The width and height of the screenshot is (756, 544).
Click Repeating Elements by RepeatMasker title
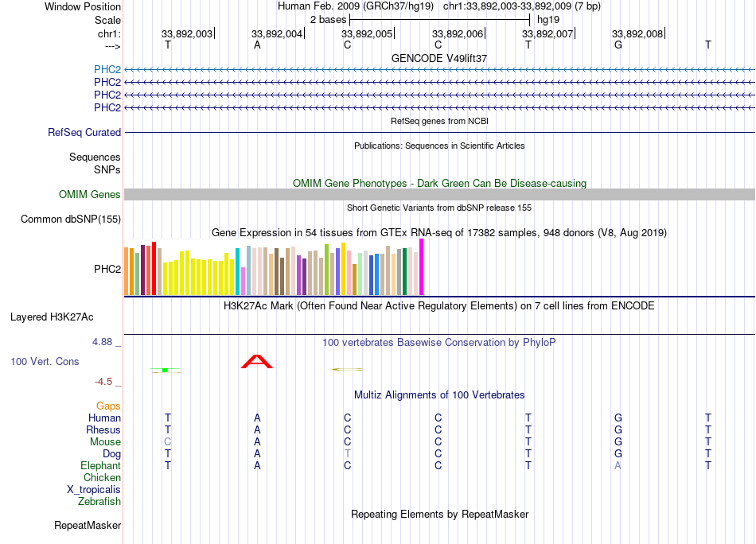[x=439, y=514]
